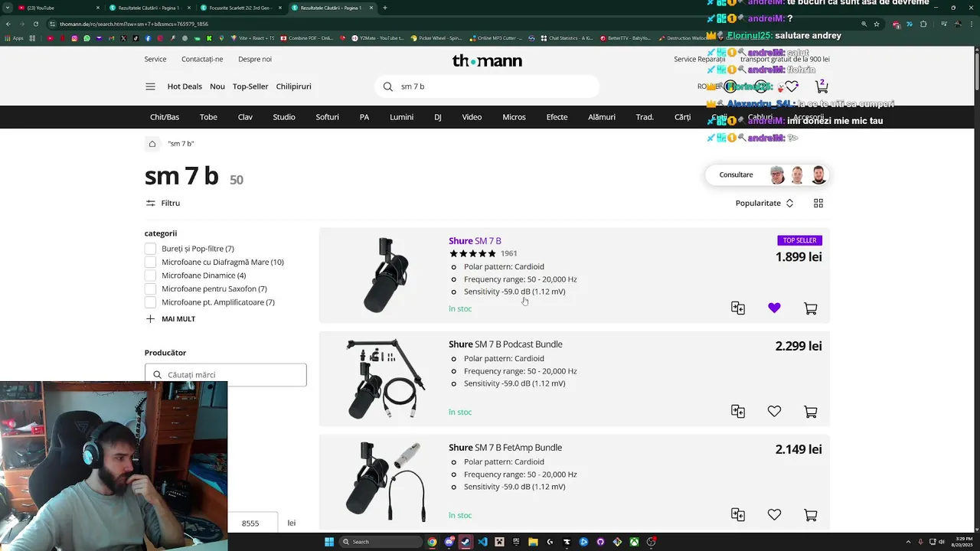Add Shure SM 7 B to the cart

[x=811, y=308]
